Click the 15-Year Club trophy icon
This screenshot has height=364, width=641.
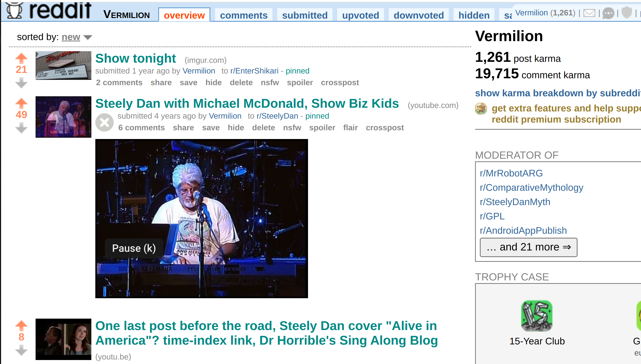click(537, 316)
